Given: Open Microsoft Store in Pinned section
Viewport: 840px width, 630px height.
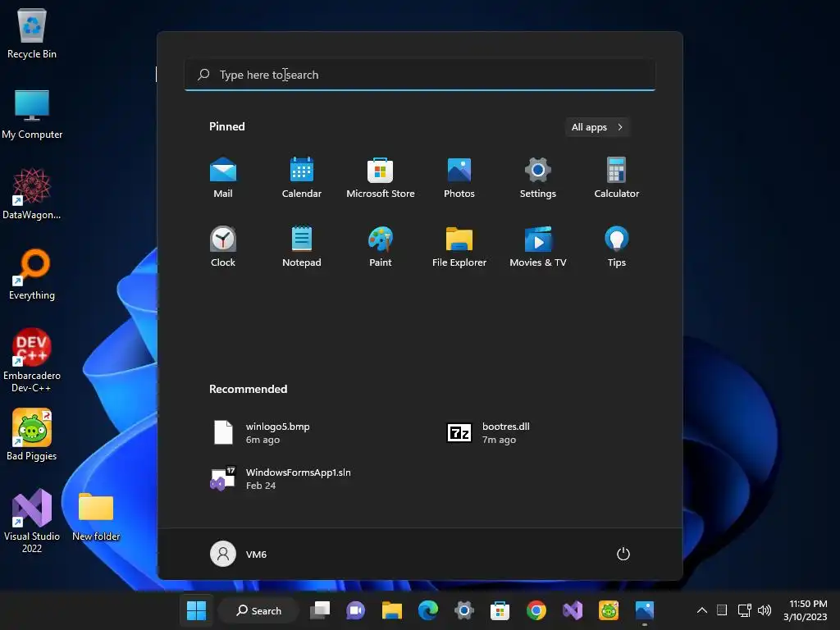Looking at the screenshot, I should pos(381,178).
